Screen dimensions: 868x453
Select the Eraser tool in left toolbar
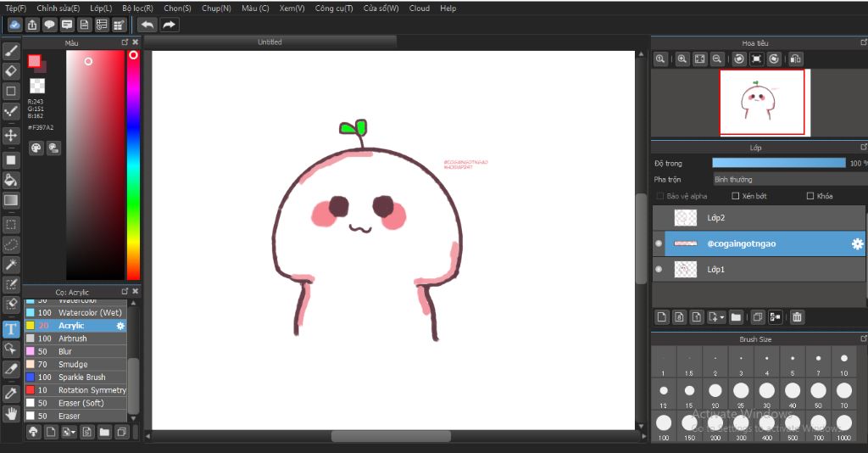[x=11, y=71]
